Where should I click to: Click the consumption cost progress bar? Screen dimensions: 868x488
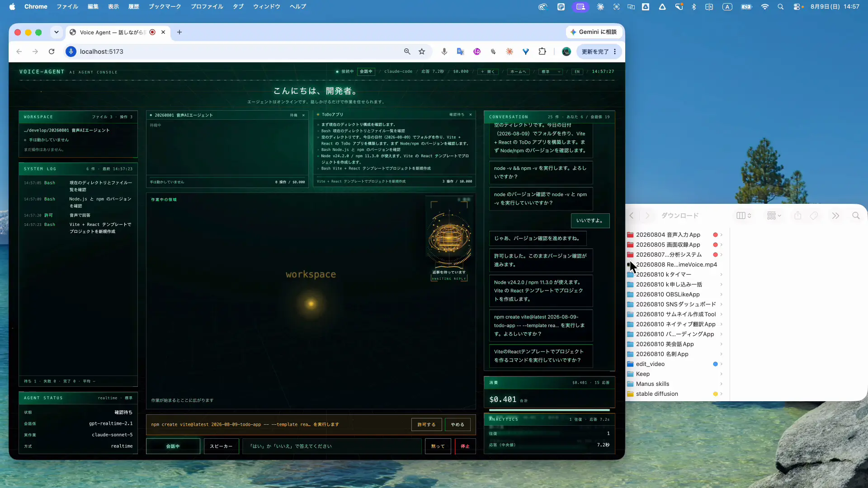click(549, 410)
